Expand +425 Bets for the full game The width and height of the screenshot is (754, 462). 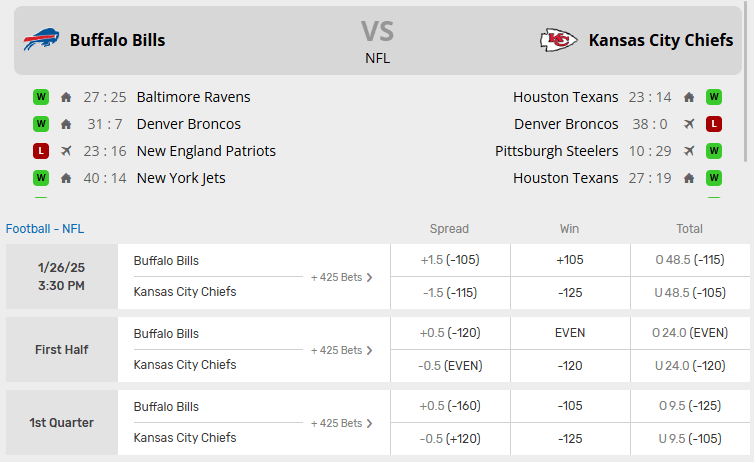pos(341,277)
